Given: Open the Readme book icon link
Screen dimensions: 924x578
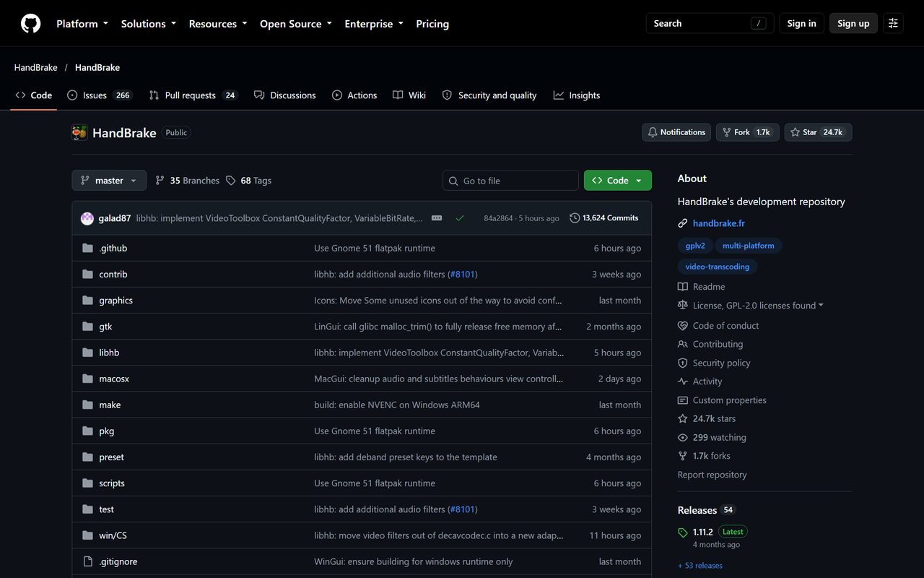Looking at the screenshot, I should pos(701,287).
